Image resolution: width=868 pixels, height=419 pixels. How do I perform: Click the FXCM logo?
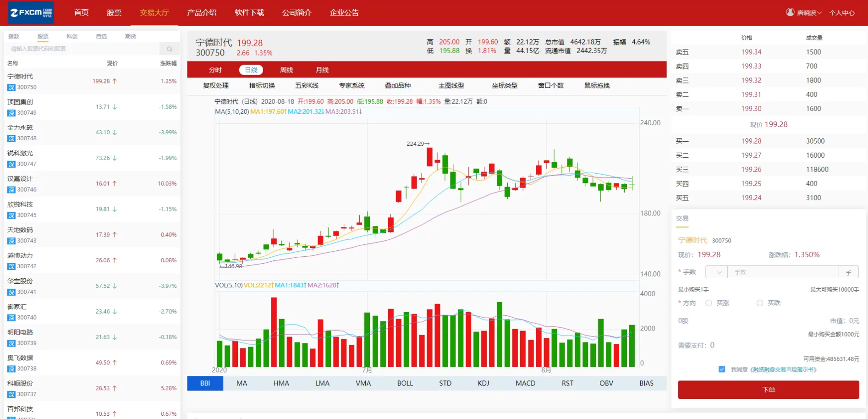[31, 13]
